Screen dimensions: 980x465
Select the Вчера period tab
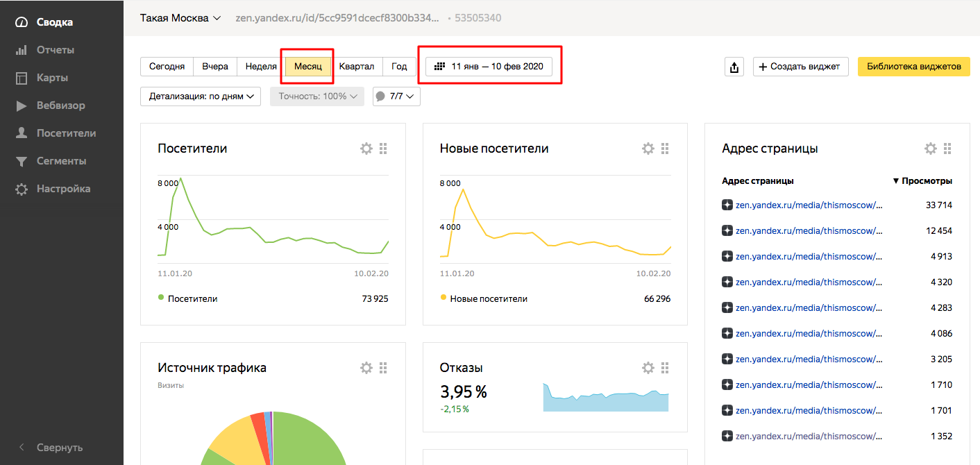point(215,67)
